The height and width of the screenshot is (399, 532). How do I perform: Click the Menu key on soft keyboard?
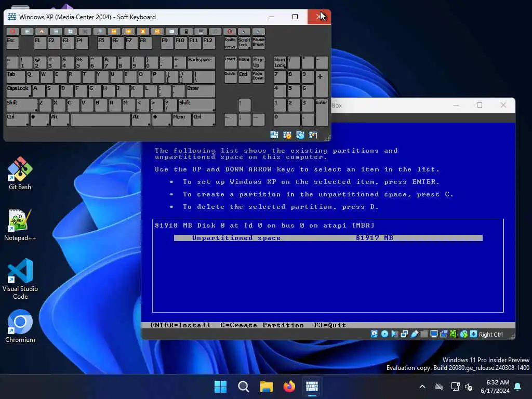click(182, 119)
